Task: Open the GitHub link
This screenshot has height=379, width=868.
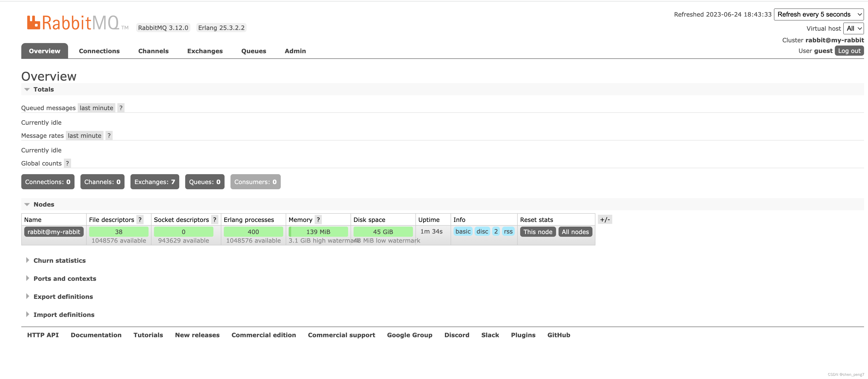Action: pos(559,335)
